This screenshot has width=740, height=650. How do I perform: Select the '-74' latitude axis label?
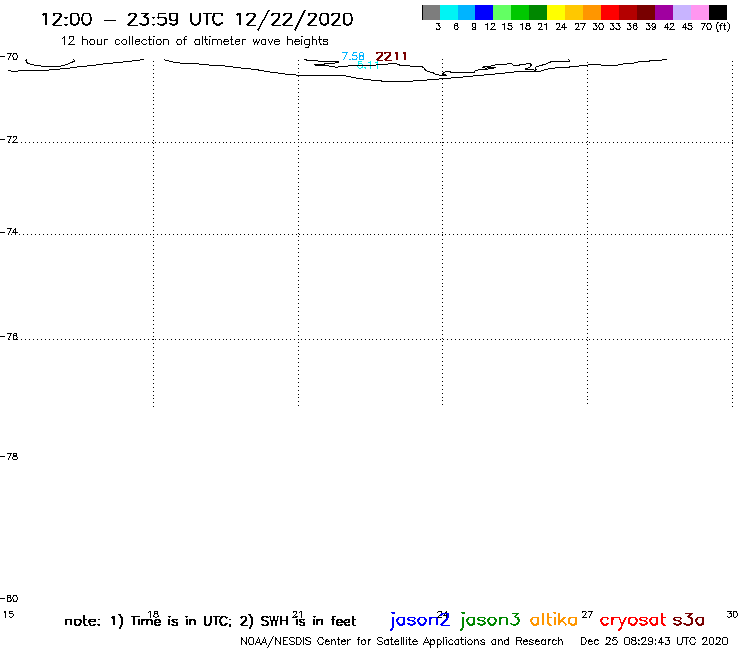(9, 232)
